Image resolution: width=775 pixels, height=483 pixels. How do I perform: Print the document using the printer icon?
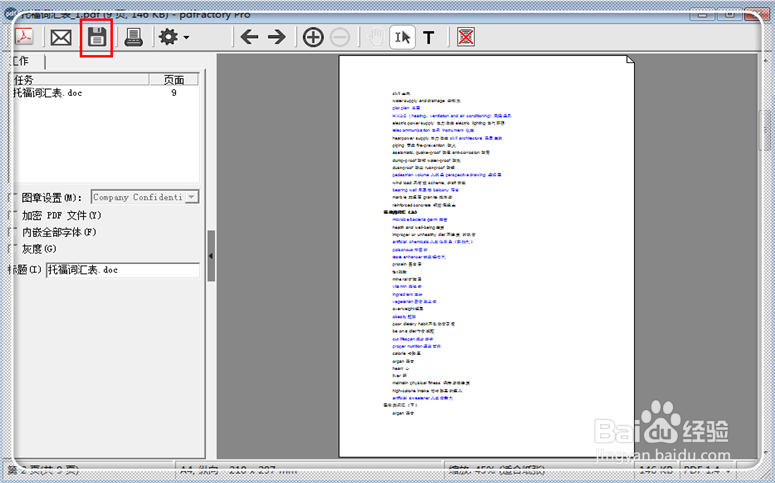click(x=133, y=37)
